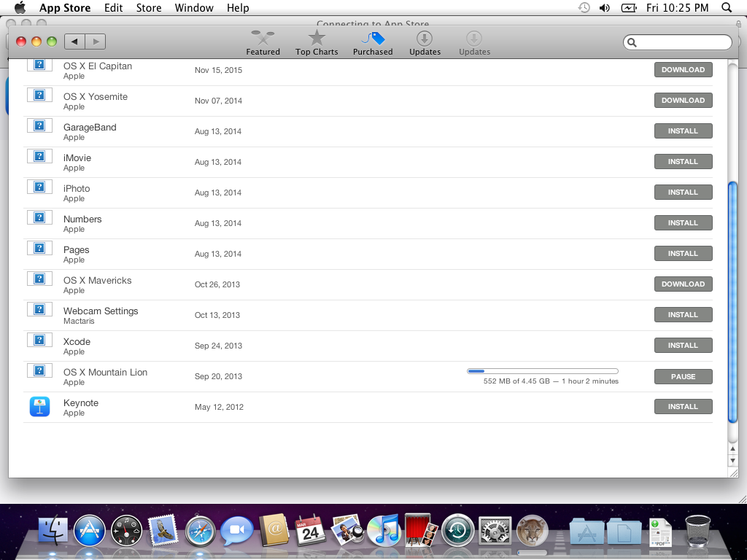Click Install for iPhoto
The image size is (747, 560).
[x=683, y=192]
